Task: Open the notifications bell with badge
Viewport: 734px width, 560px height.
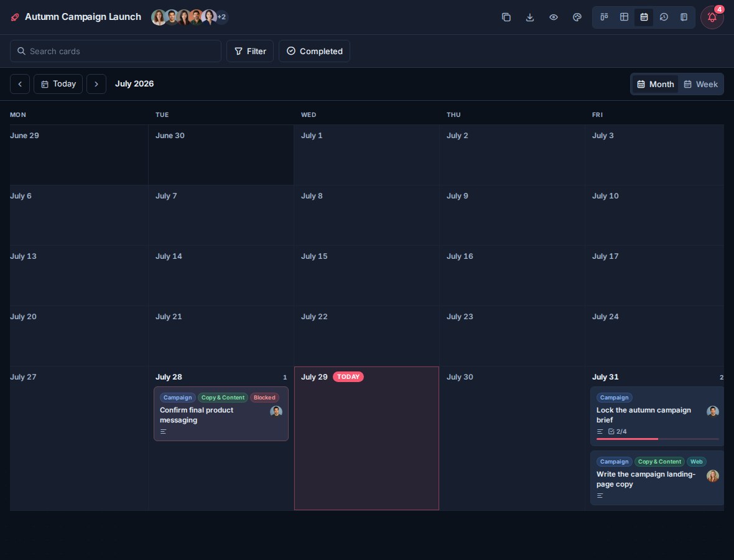Action: pos(712,17)
